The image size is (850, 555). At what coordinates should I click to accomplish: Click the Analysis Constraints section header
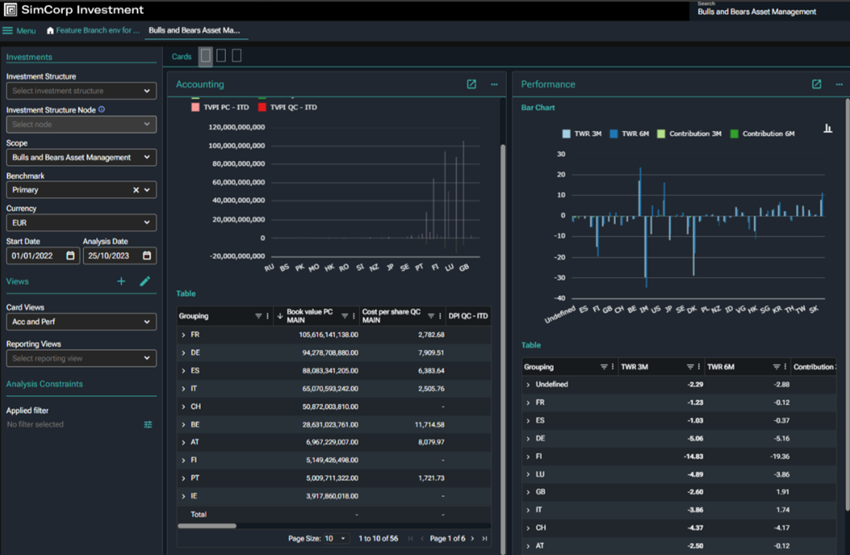[x=44, y=384]
